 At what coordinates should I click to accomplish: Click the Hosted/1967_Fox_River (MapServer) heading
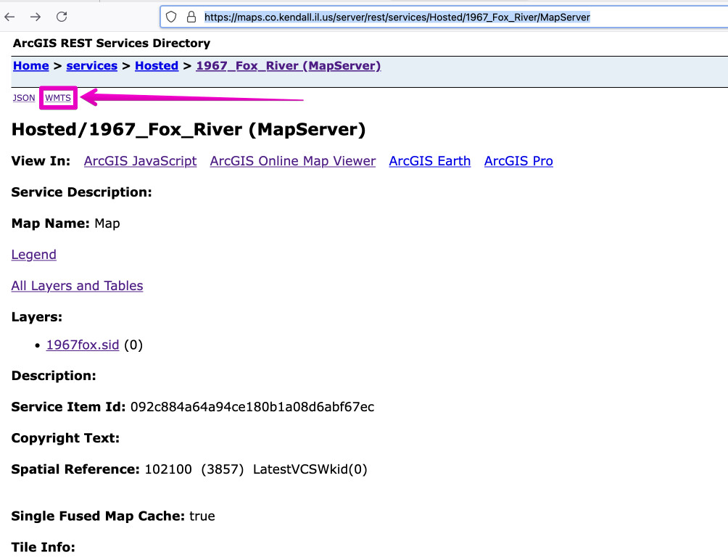tap(189, 130)
